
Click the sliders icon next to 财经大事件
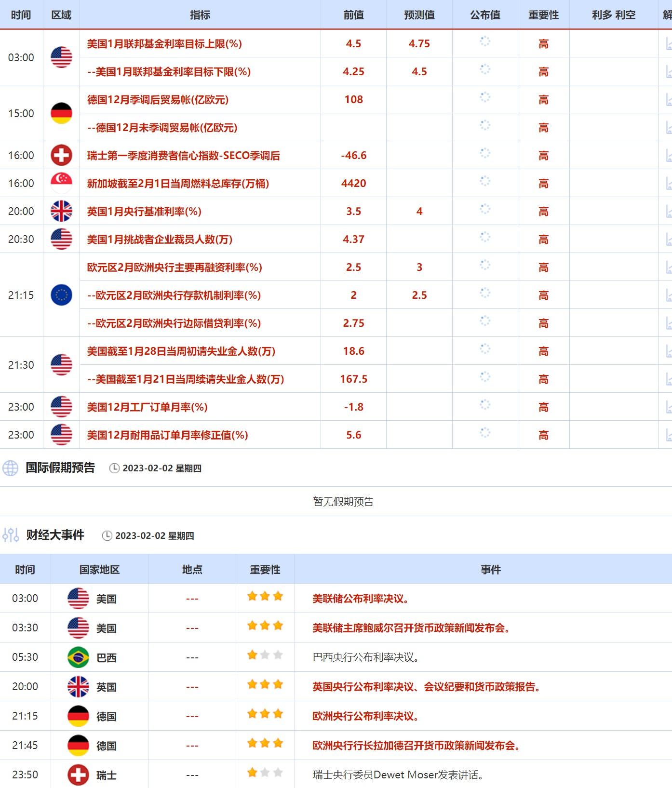(x=11, y=535)
